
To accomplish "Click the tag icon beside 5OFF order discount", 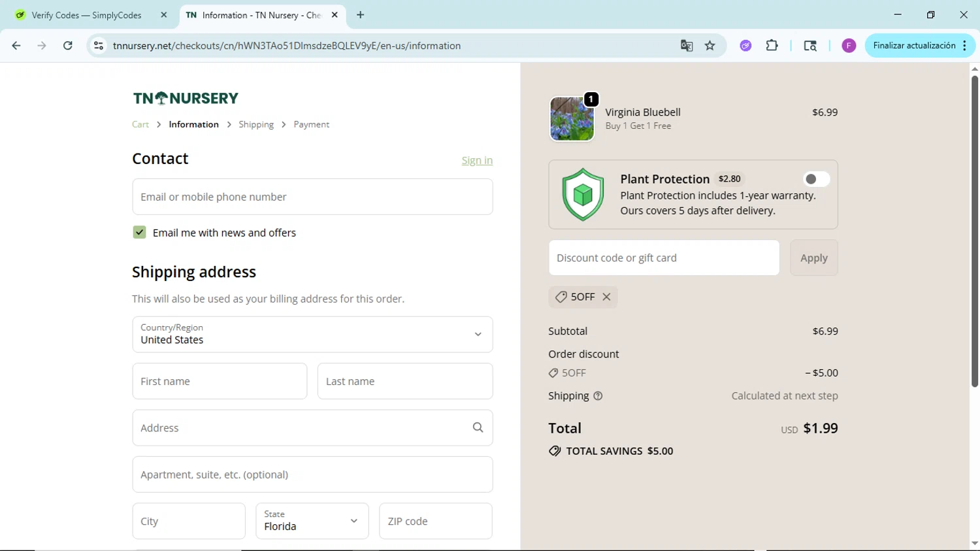I will coord(553,373).
